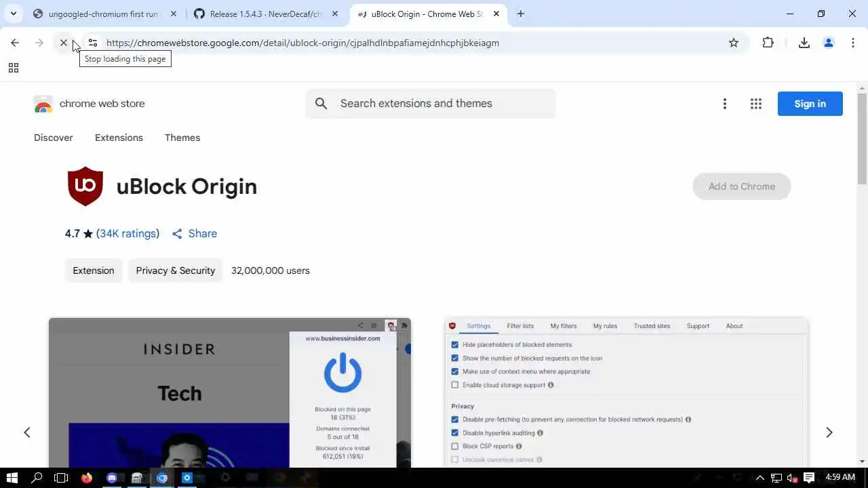Switch to the NeverDecaf Release 1.5.4.3 tab
Viewport: 868px width, 488px height.
coord(264,14)
